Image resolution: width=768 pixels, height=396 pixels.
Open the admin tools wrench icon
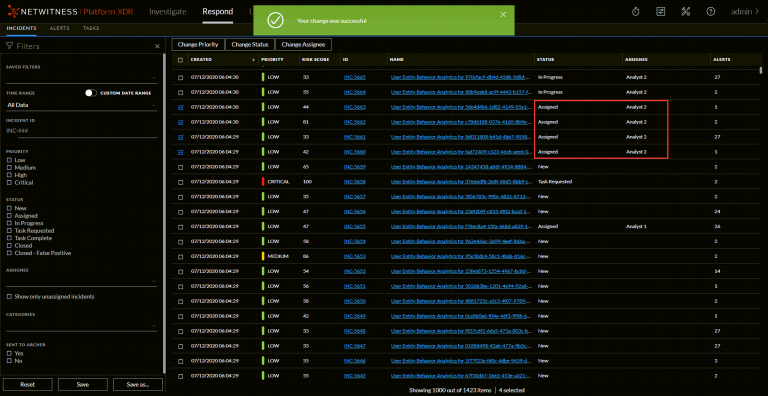pyautogui.click(x=686, y=12)
